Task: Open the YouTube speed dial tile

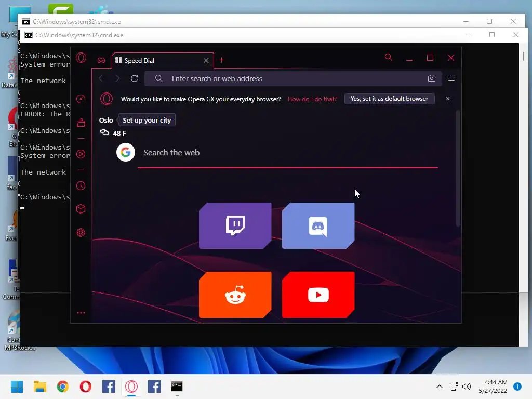Action: click(x=318, y=295)
